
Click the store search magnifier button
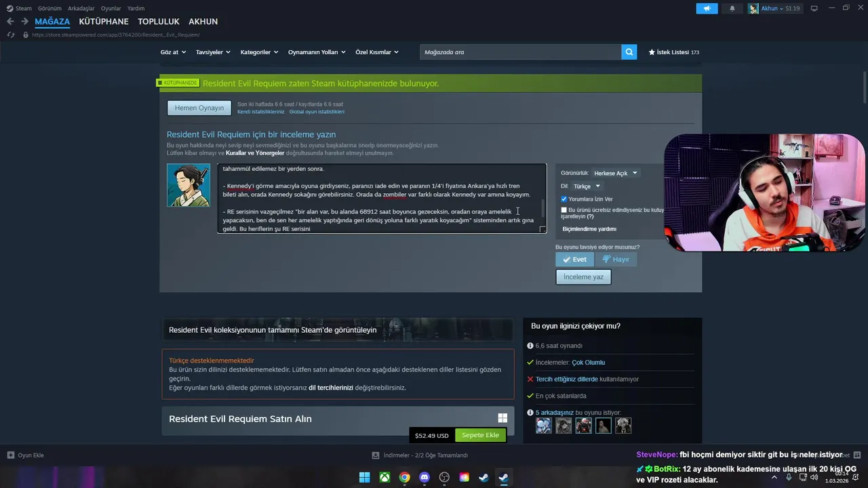click(629, 52)
